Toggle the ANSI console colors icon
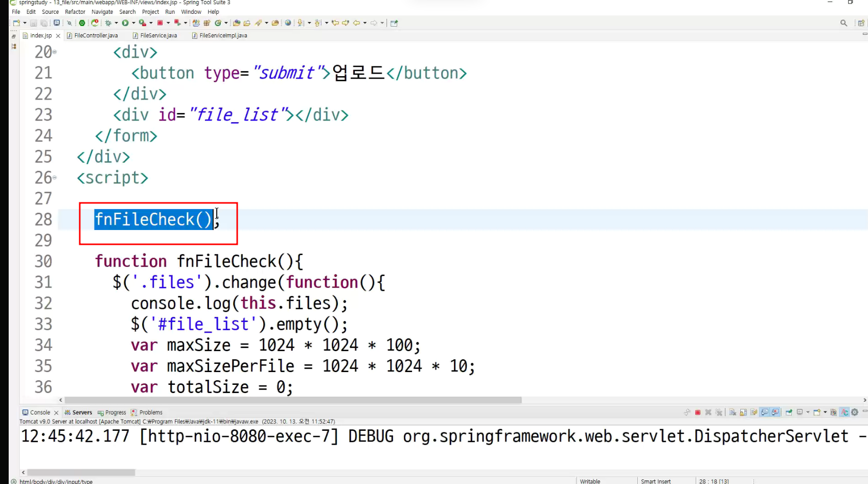This screenshot has width=868, height=484. 844,412
